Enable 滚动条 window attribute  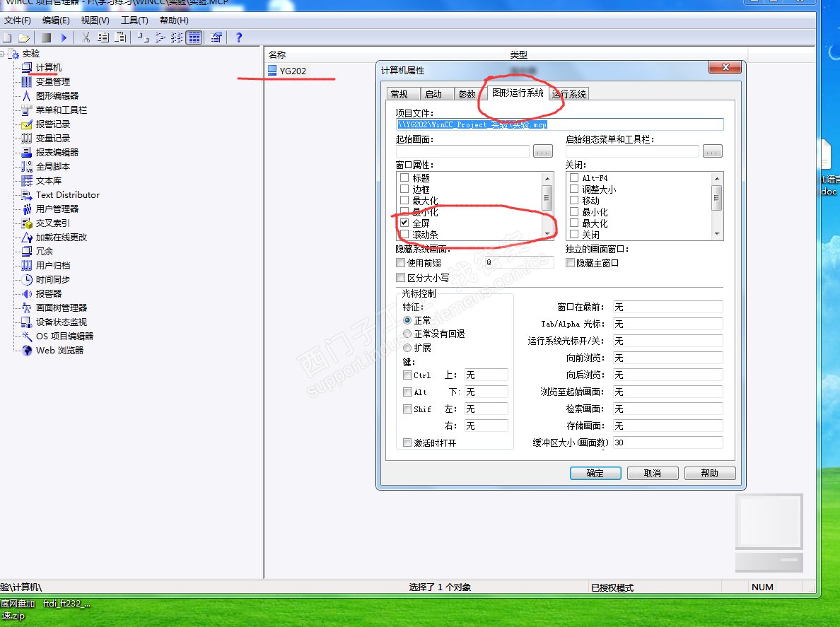[404, 235]
